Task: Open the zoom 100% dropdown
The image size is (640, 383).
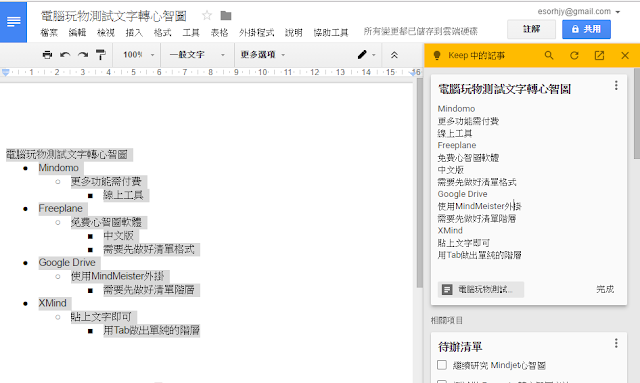Action: point(139,55)
